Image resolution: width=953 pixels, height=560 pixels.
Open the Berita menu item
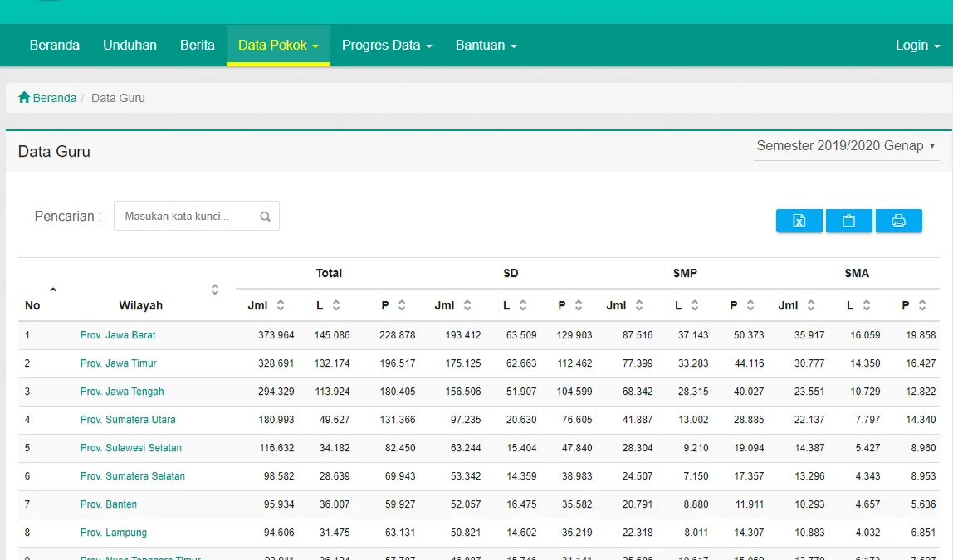pyautogui.click(x=198, y=46)
